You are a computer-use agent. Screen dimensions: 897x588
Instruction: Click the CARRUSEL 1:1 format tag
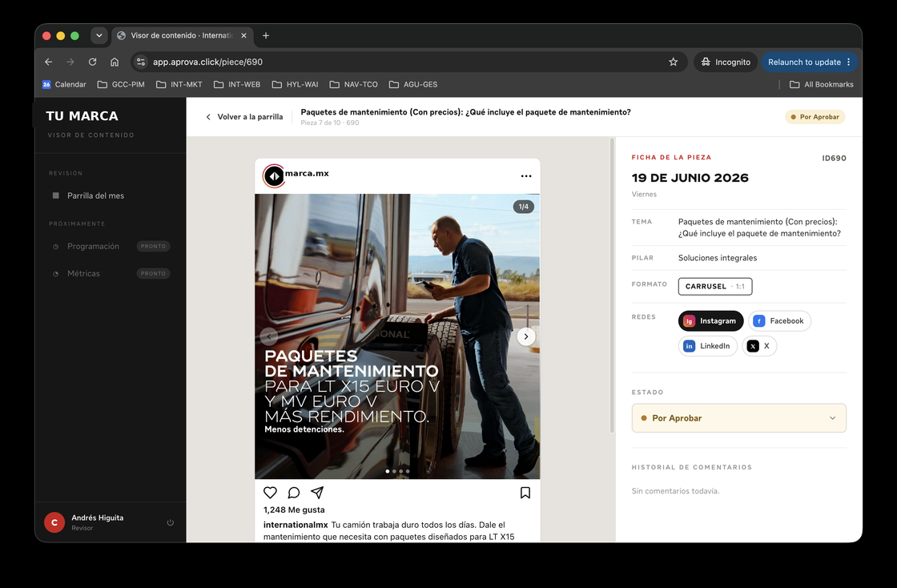[715, 286]
